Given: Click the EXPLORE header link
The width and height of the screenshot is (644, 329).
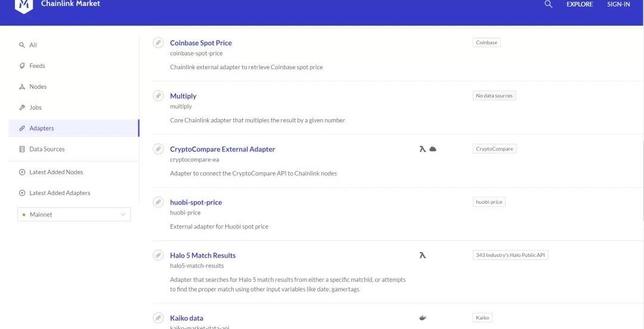Looking at the screenshot, I should pyautogui.click(x=580, y=4).
